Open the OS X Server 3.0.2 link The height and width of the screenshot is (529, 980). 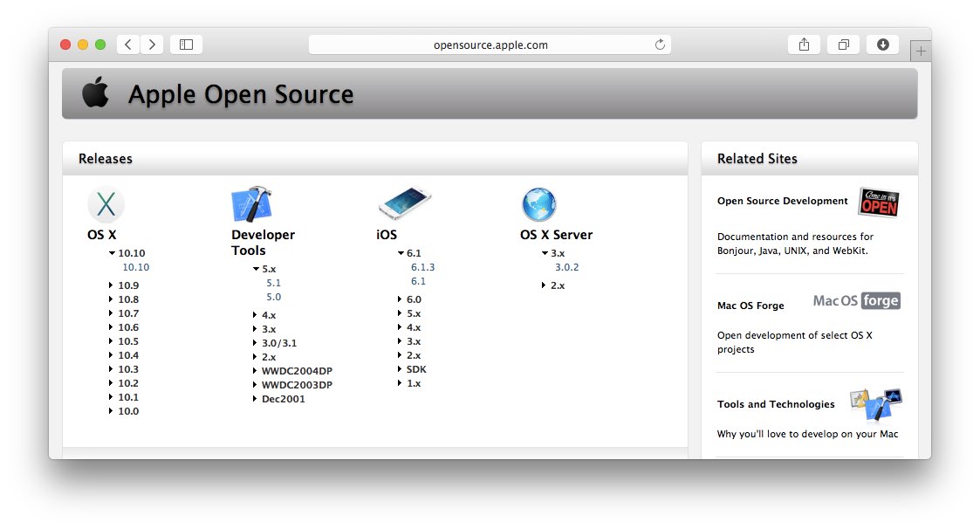click(x=567, y=267)
